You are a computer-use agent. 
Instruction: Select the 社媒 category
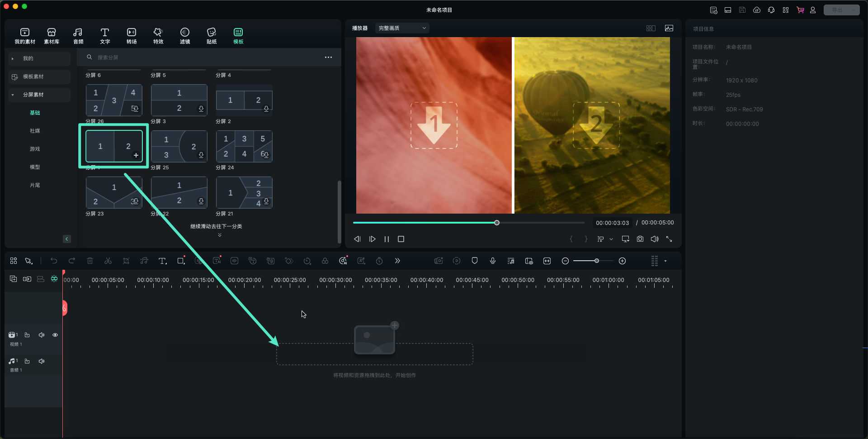35,131
